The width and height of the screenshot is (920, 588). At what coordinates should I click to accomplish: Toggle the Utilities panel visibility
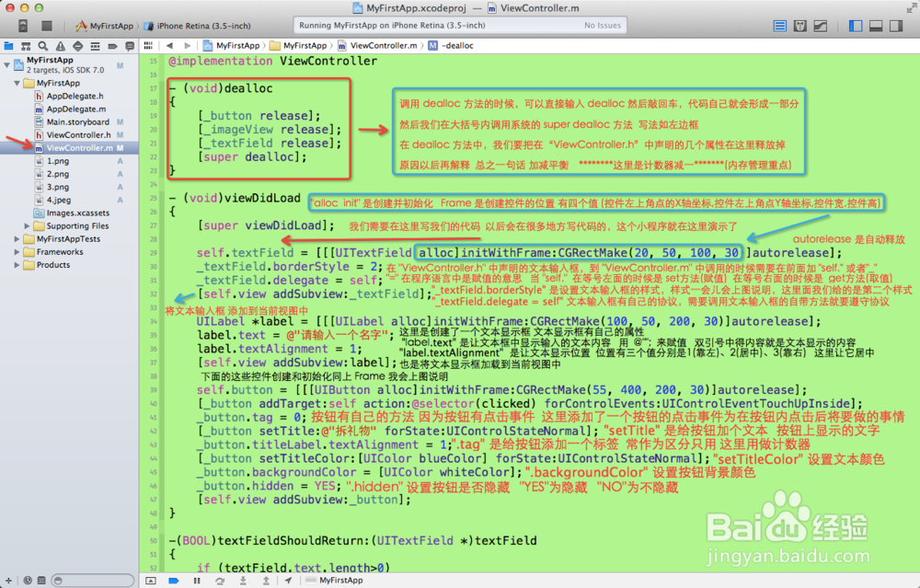coord(896,26)
